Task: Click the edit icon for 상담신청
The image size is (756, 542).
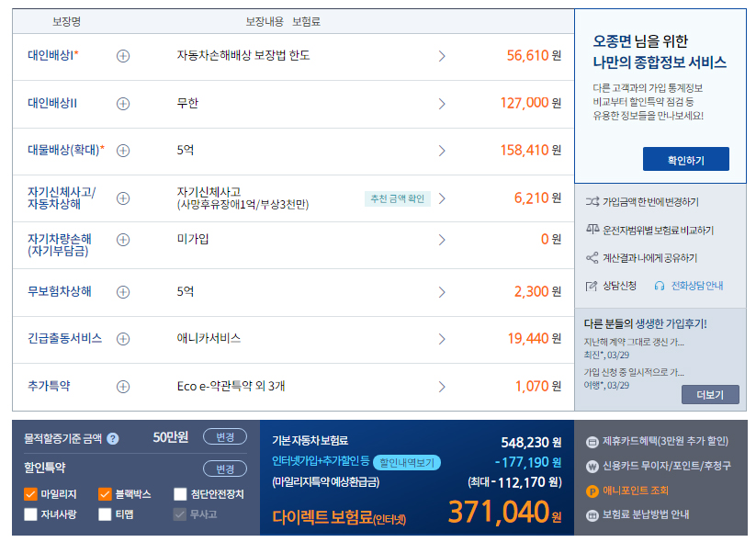Action: [x=591, y=286]
